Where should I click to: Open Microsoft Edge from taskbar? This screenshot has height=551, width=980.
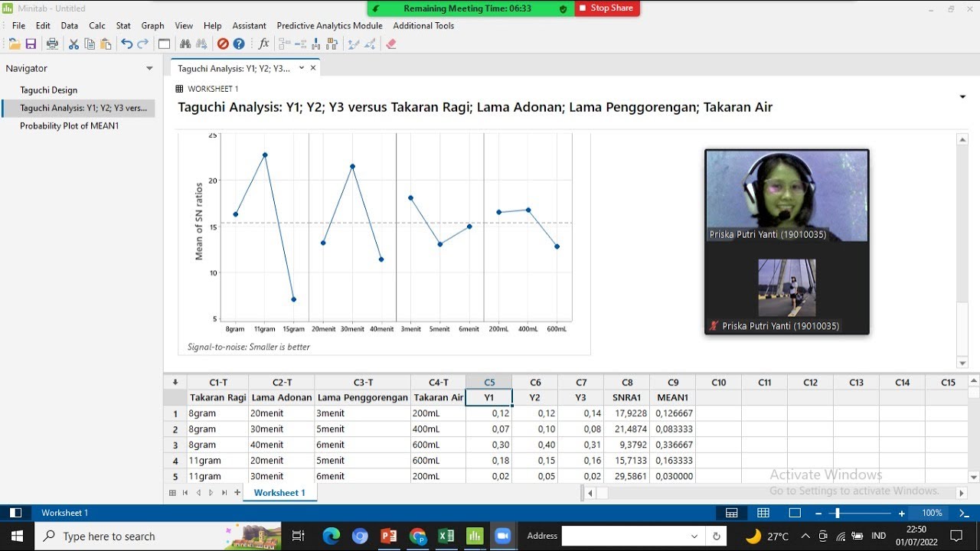[331, 536]
